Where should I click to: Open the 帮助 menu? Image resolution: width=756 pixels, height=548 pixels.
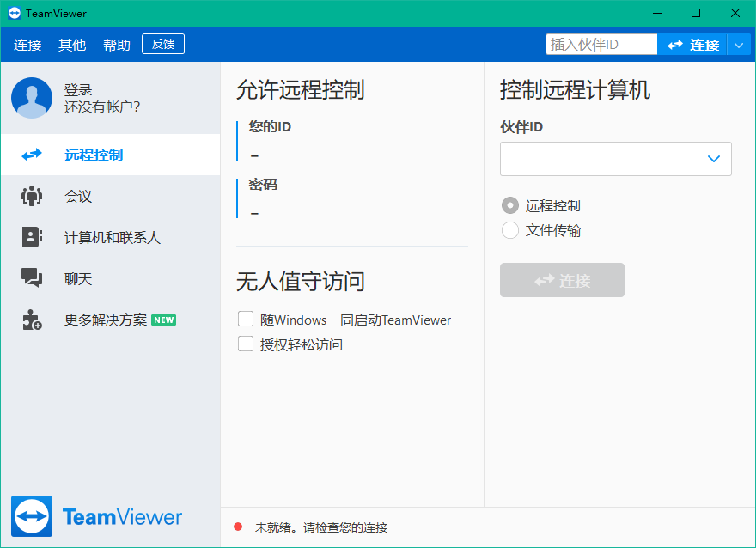[x=116, y=44]
